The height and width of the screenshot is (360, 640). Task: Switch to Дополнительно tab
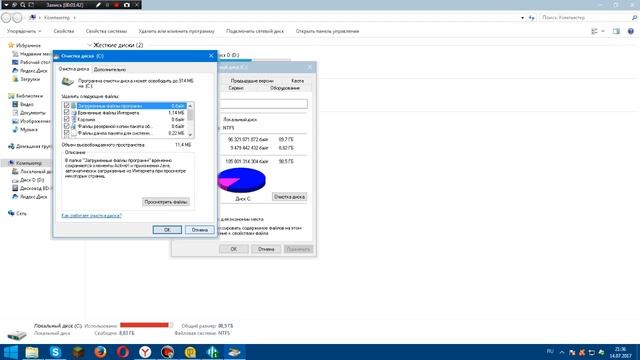point(110,70)
